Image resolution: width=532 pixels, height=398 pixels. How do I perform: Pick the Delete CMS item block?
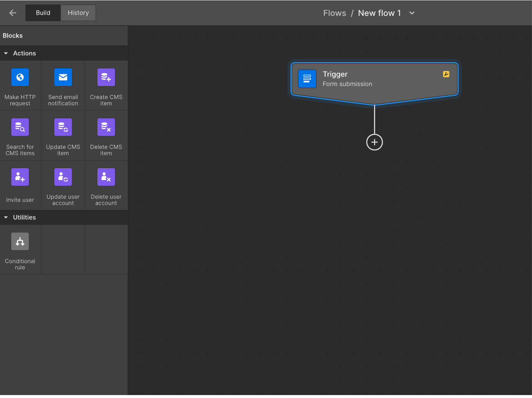point(106,135)
